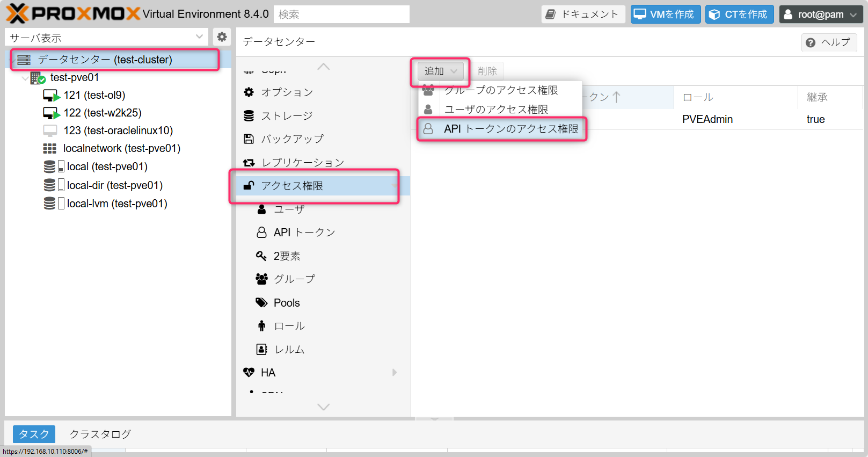Open the バックアップ menu item
Screen dimensions: 868x457
coord(323,139)
